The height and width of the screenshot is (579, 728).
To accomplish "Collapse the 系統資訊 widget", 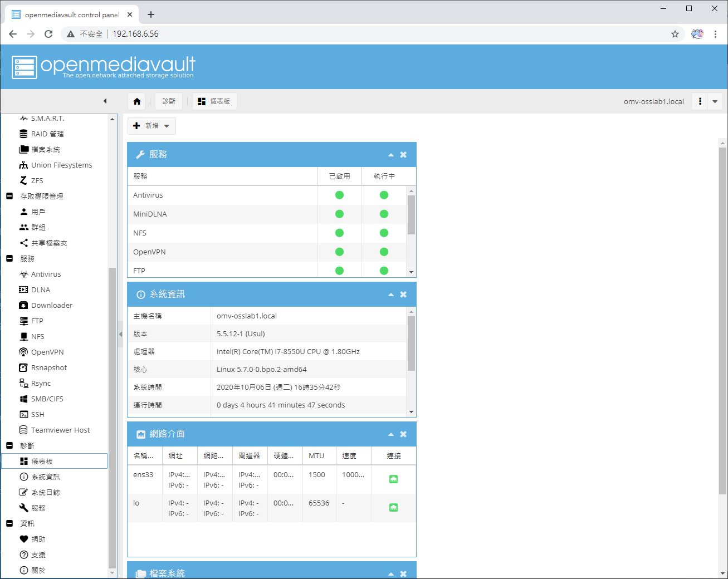I will 391,295.
